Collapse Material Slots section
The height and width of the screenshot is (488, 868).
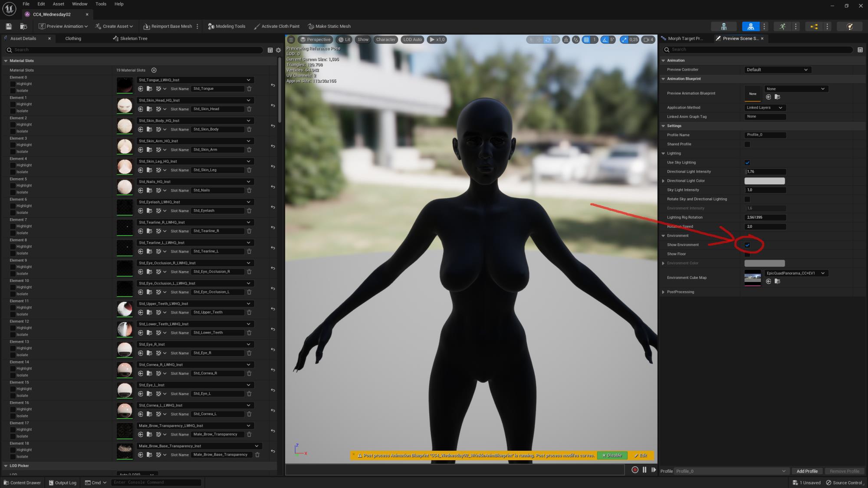[x=6, y=61]
